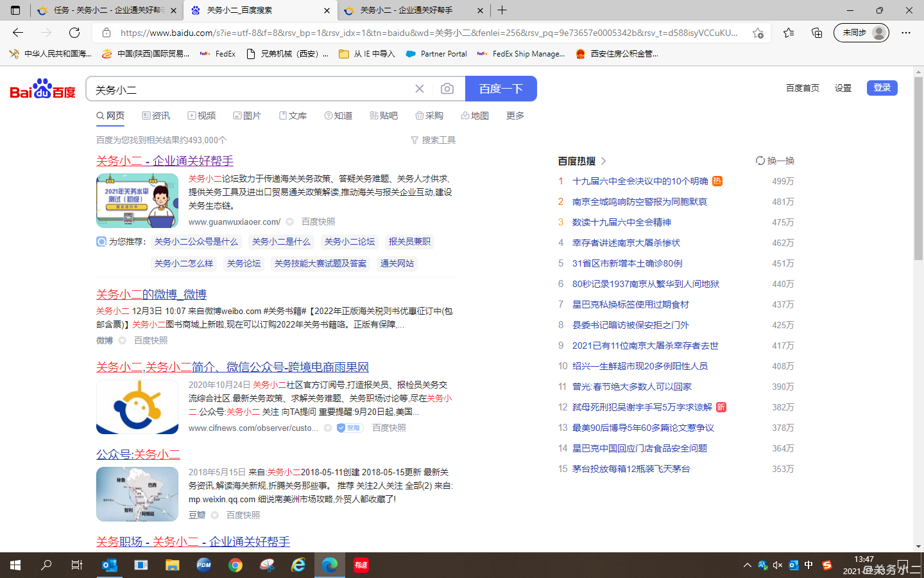
Task: Switch to first browser tab 任务 - 关务小二
Action: pyautogui.click(x=107, y=10)
